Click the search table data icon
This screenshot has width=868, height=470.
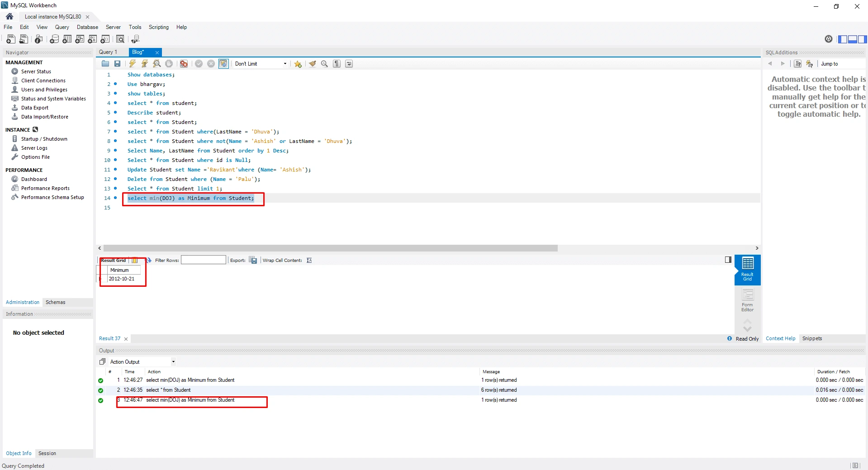tap(120, 39)
